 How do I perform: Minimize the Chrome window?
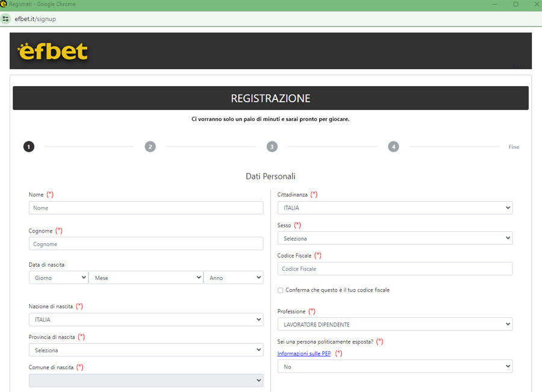point(494,4)
